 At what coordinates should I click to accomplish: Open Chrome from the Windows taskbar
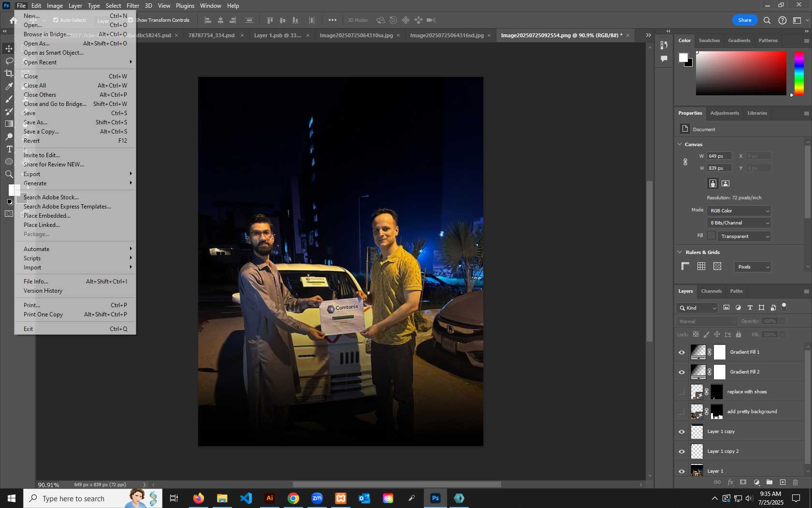pos(293,498)
